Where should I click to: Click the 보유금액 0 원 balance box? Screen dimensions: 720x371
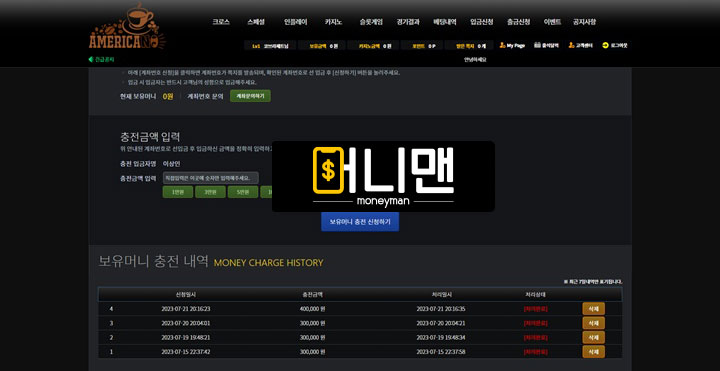coord(321,45)
